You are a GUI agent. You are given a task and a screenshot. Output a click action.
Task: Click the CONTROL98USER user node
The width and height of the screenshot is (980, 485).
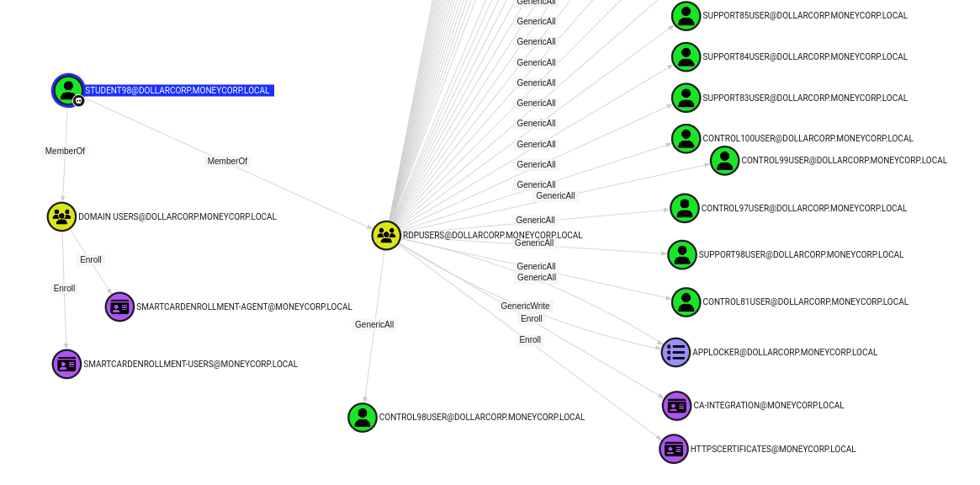(x=363, y=418)
